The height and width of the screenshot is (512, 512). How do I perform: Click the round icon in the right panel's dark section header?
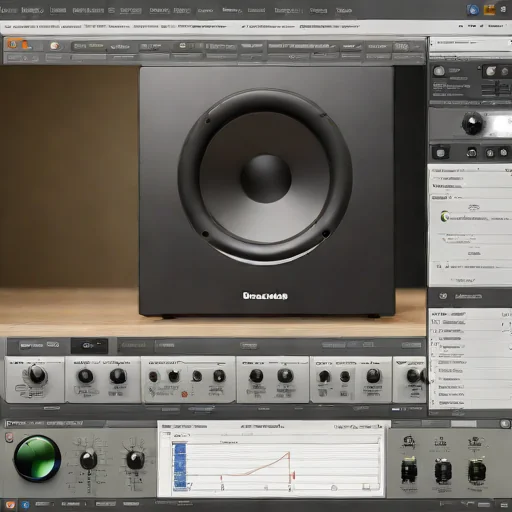point(443,296)
